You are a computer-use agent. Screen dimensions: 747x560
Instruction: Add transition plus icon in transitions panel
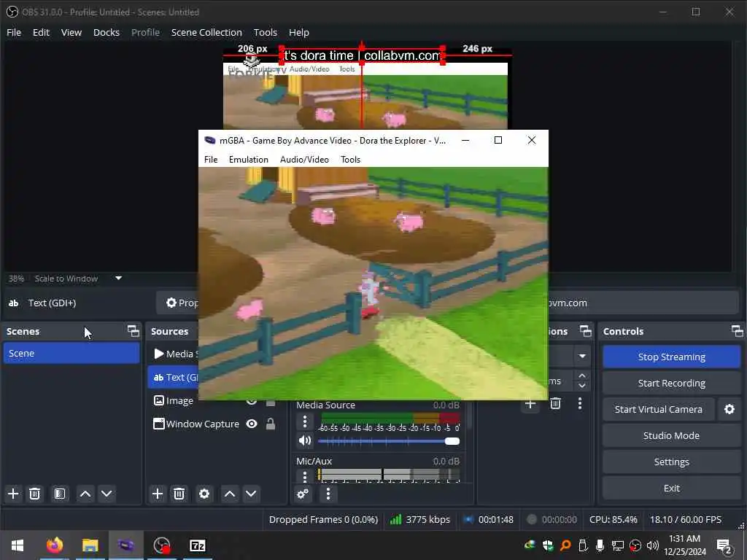tap(530, 405)
